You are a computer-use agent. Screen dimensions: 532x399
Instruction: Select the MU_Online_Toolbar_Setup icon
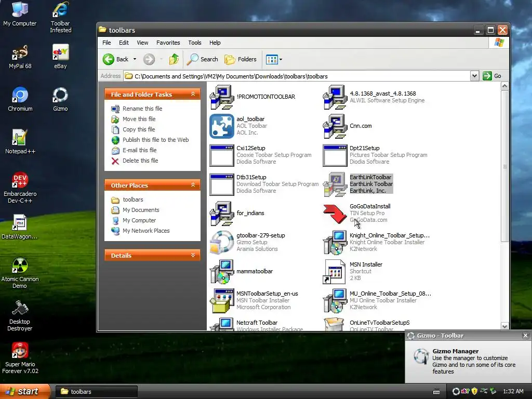tap(335, 301)
